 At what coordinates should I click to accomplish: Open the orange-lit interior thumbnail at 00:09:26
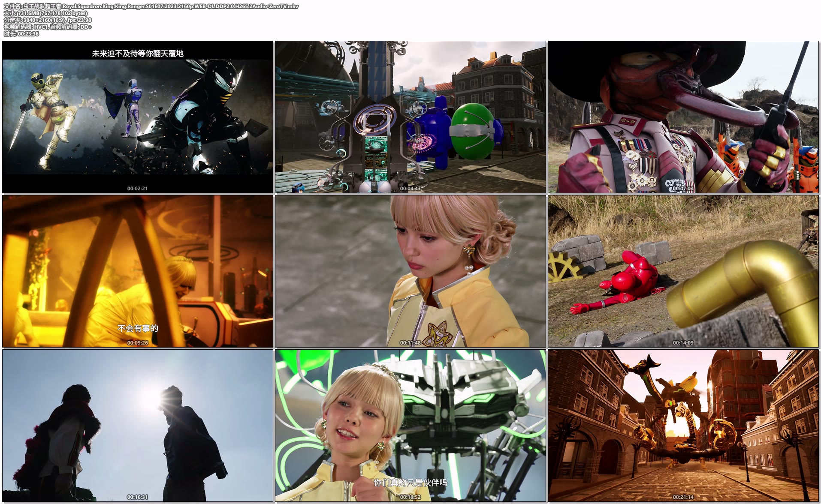[x=137, y=270]
